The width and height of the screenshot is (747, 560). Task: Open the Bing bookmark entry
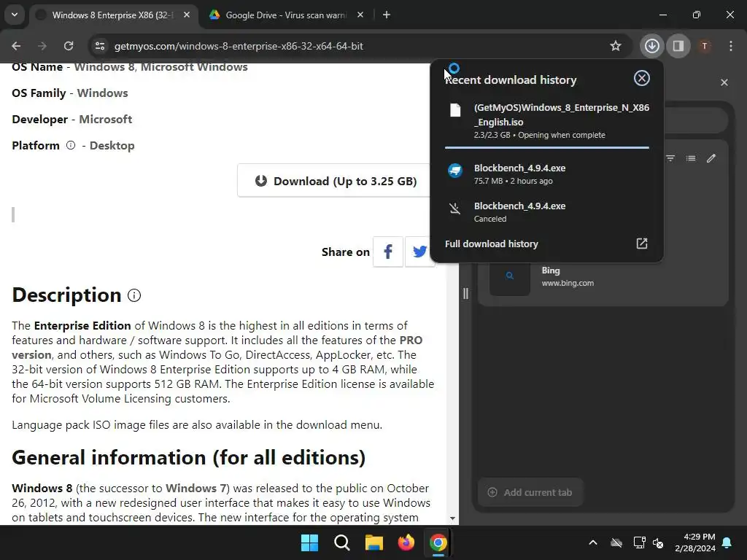click(x=603, y=276)
